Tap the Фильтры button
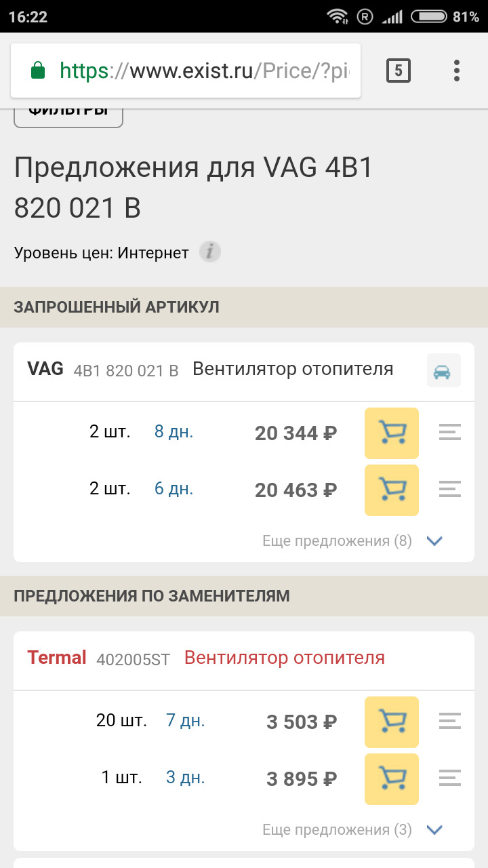488x868 pixels. (68, 113)
